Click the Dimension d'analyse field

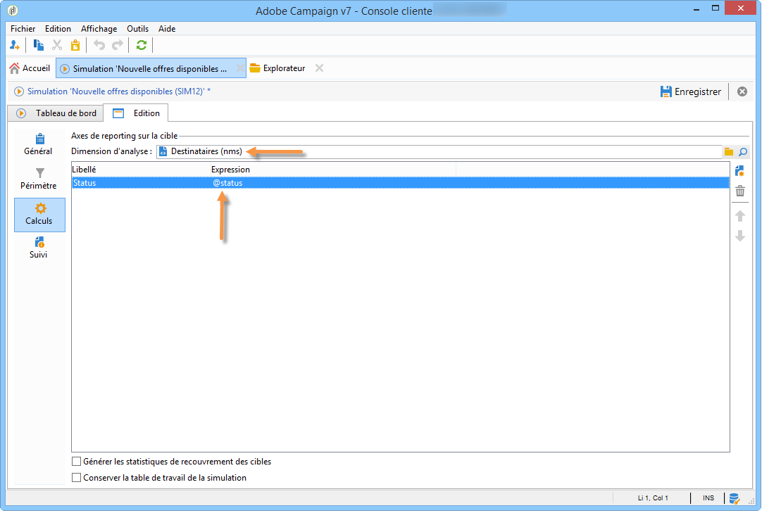[439, 151]
